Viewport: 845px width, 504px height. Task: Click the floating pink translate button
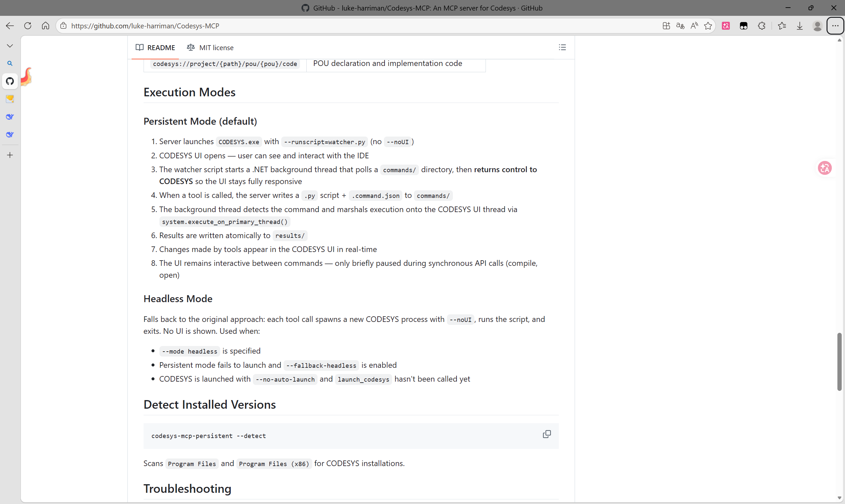[x=825, y=168]
